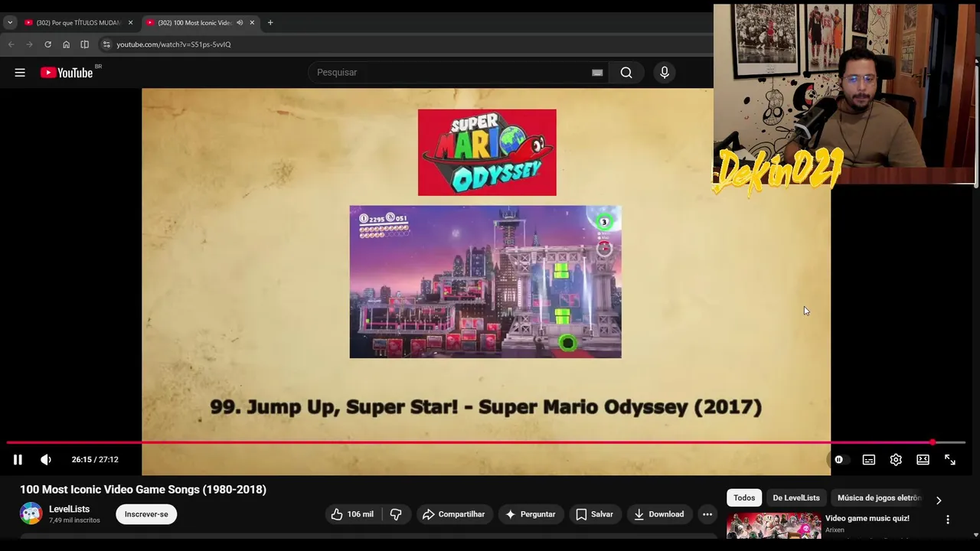Click the address bar URL
980x551 pixels.
174,44
